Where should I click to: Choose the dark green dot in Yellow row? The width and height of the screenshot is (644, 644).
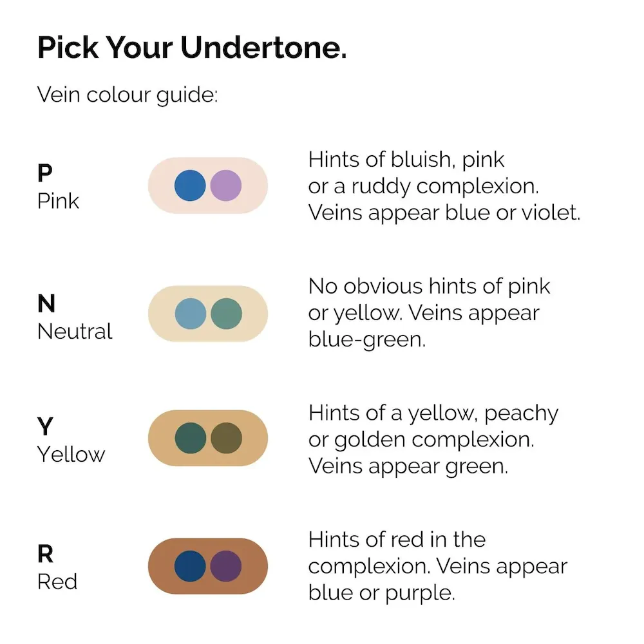[x=191, y=438]
